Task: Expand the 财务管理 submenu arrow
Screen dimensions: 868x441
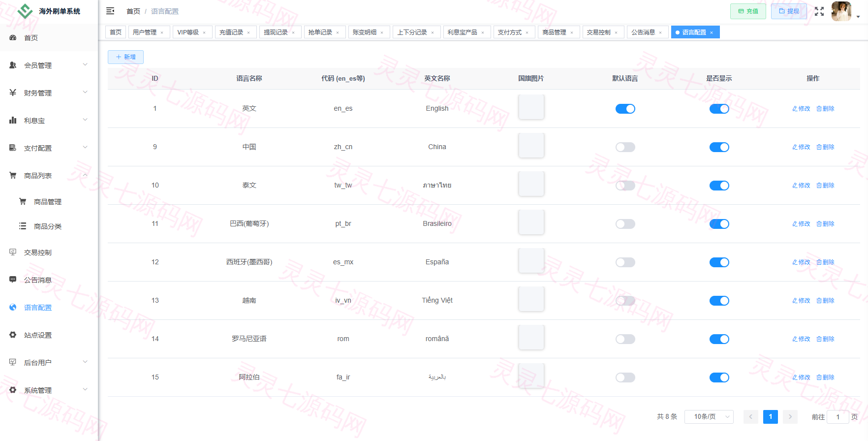Action: click(85, 93)
